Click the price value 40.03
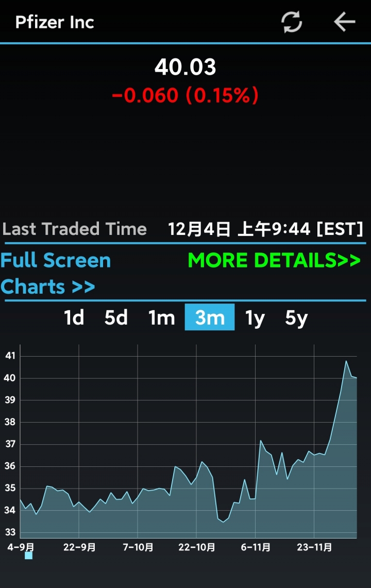The height and width of the screenshot is (588, 371). pyautogui.click(x=185, y=67)
